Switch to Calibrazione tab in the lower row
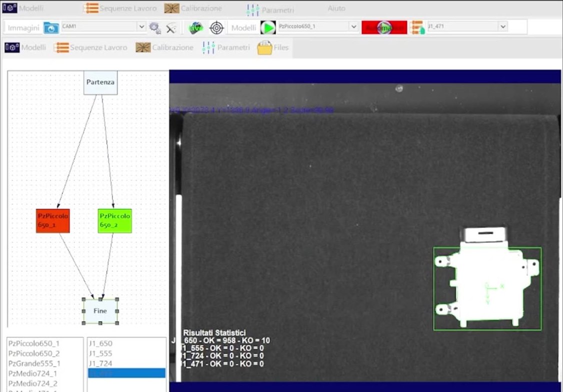Image resolution: width=563 pixels, height=392 pixels. (164, 47)
